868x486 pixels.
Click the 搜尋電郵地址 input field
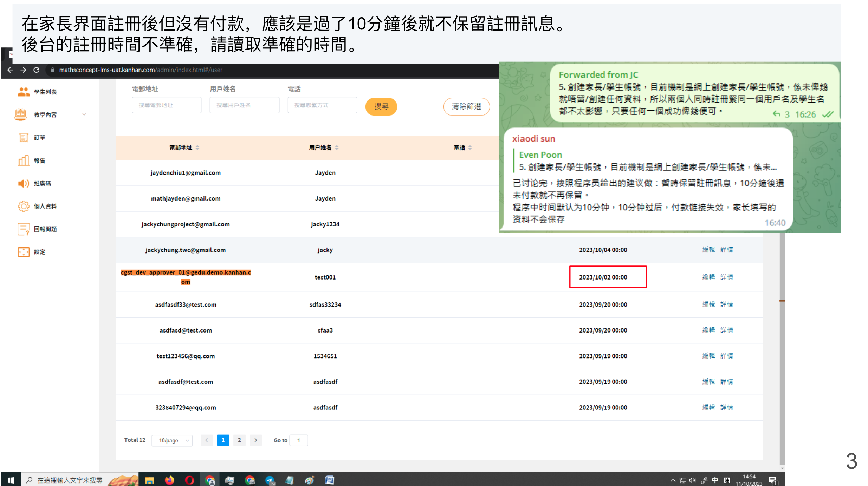click(x=167, y=105)
